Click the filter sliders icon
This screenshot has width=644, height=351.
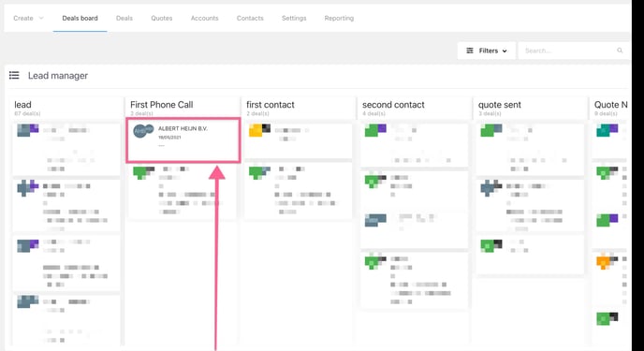(x=470, y=51)
